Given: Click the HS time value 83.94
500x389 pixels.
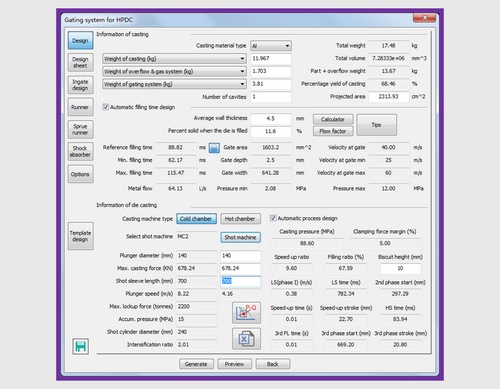Looking at the screenshot, I should point(400,319).
